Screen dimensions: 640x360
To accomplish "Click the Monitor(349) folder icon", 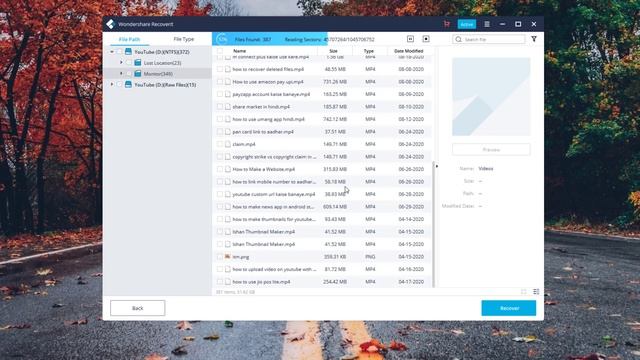I will pos(138,74).
